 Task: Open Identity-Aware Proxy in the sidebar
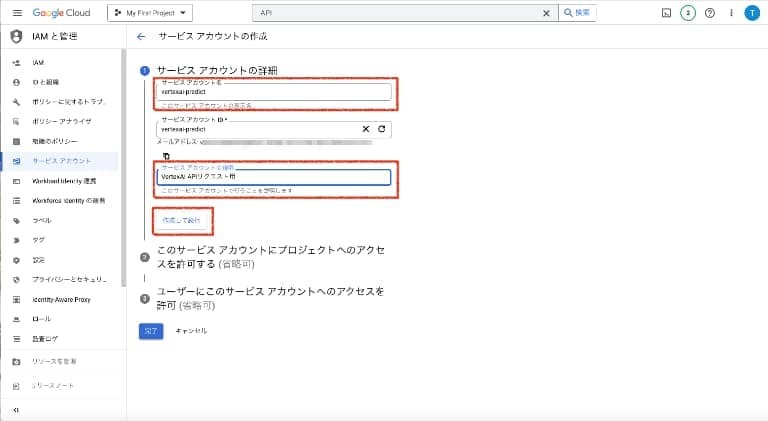[x=61, y=300]
